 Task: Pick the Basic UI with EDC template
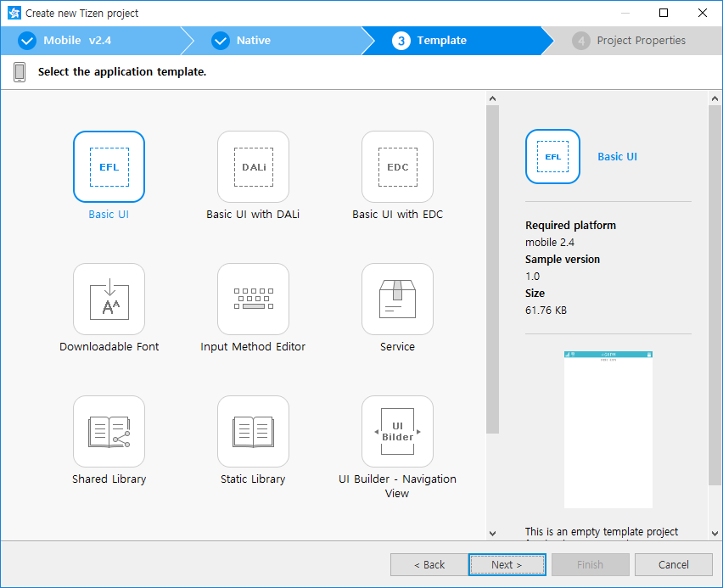point(397,166)
